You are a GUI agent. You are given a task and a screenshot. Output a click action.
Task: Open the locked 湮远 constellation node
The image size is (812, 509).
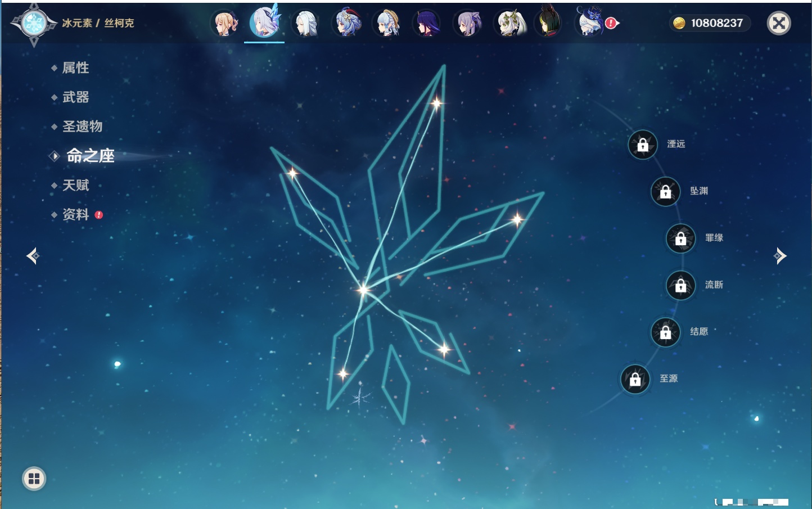coord(643,145)
